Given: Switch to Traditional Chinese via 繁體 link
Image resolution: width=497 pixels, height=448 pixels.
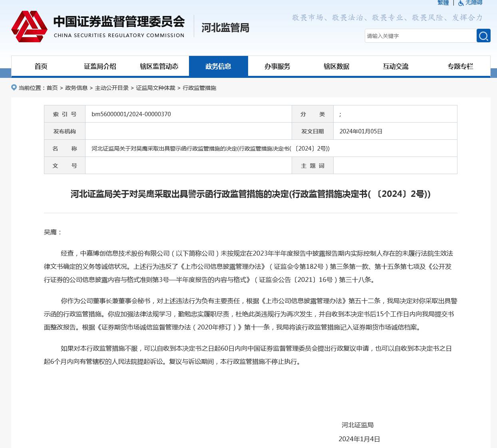Looking at the screenshot, I should (x=443, y=3).
